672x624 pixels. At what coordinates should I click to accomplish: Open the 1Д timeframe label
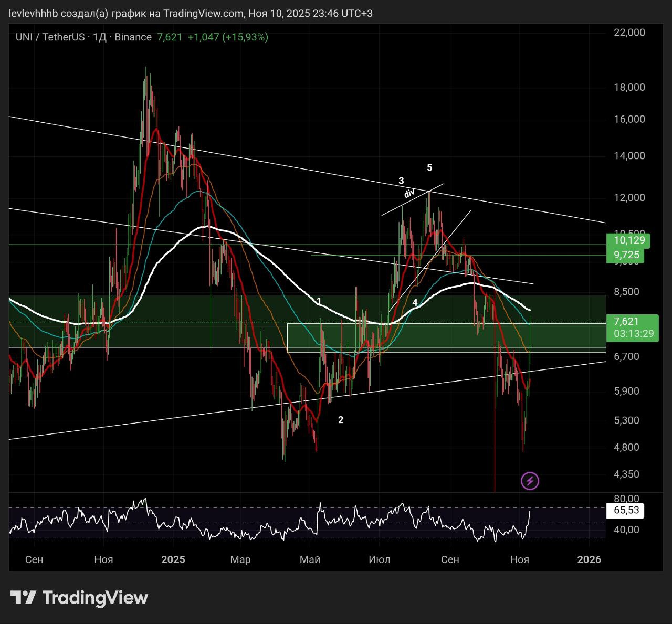[100, 37]
